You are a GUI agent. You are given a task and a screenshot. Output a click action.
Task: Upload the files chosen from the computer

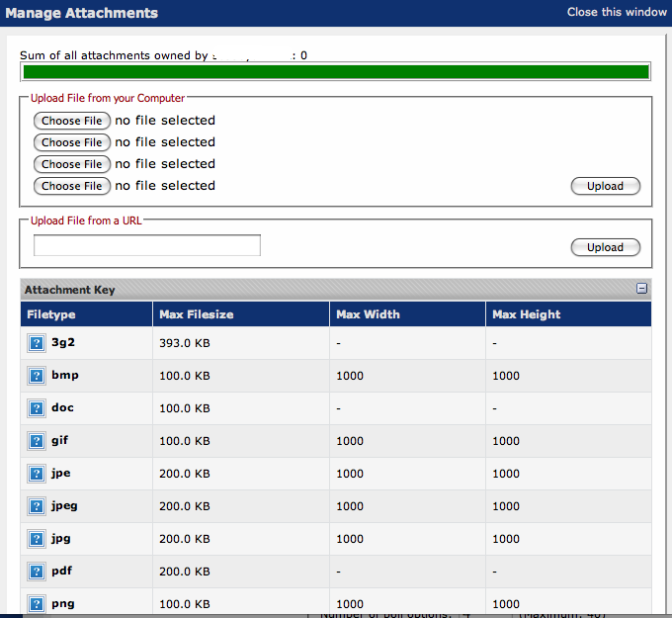[x=606, y=186]
